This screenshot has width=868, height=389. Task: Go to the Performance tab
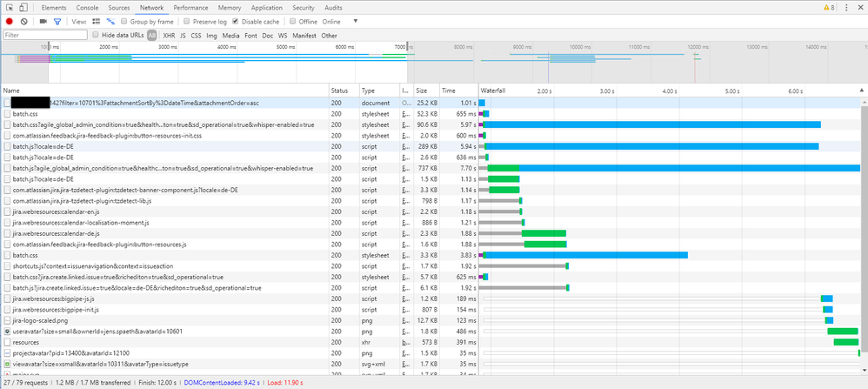point(191,8)
